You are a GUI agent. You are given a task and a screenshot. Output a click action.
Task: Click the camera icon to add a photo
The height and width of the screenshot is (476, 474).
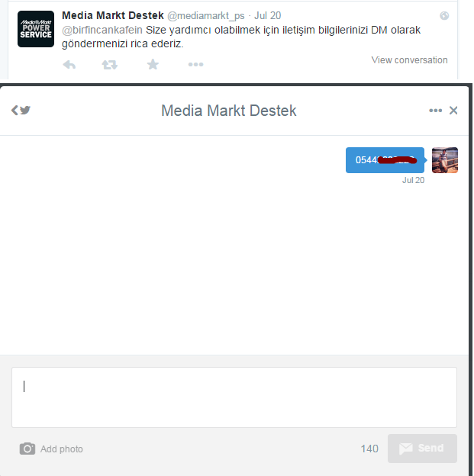[x=27, y=449]
